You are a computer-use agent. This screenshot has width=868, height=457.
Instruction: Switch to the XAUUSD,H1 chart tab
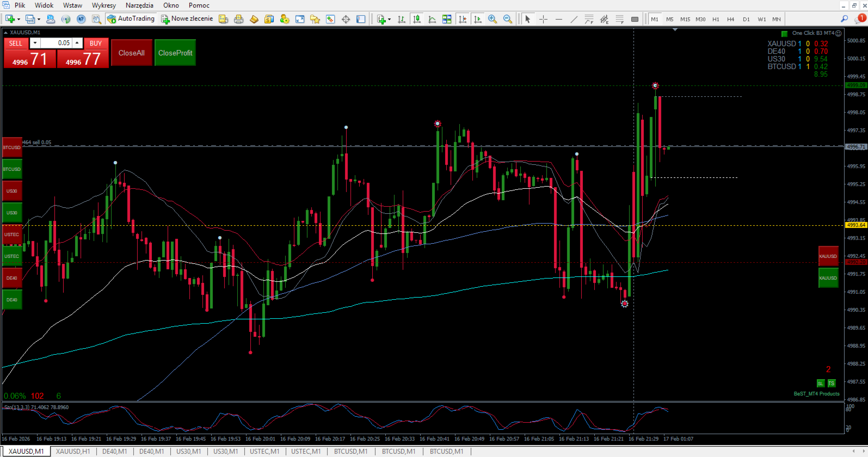73,452
